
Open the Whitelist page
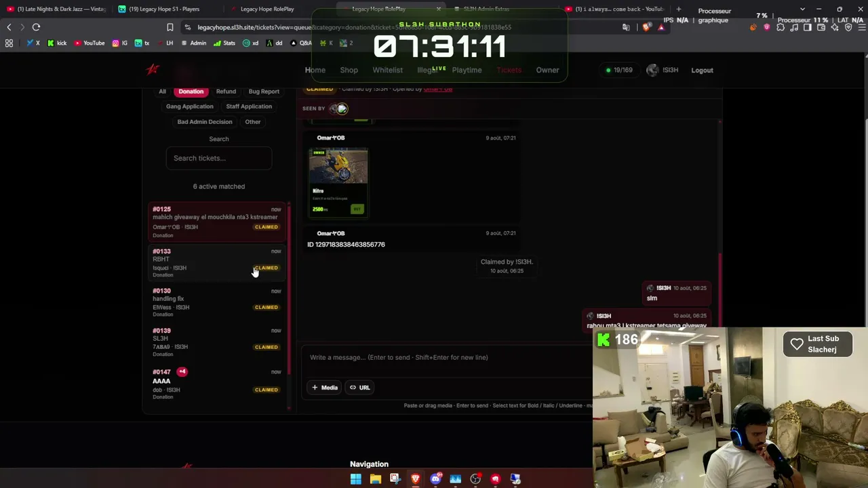tap(387, 70)
